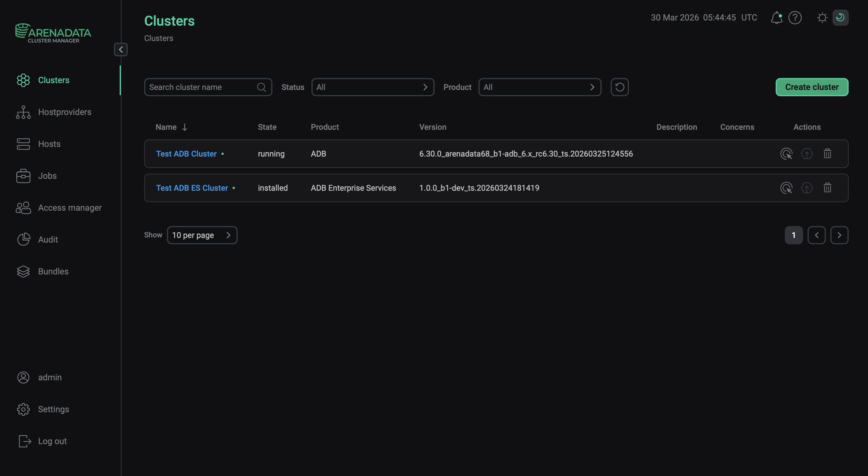Refresh the clusters list
This screenshot has width=868, height=476.
(x=619, y=87)
